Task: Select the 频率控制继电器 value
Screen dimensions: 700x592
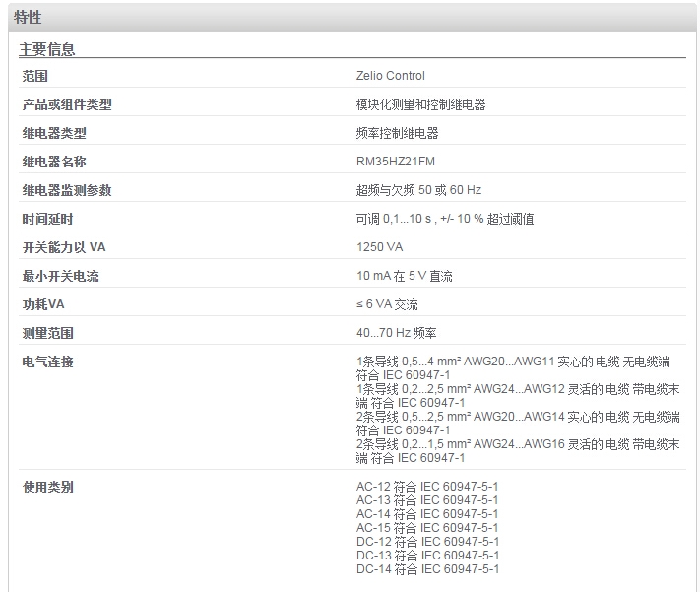Action: pyautogui.click(x=398, y=133)
